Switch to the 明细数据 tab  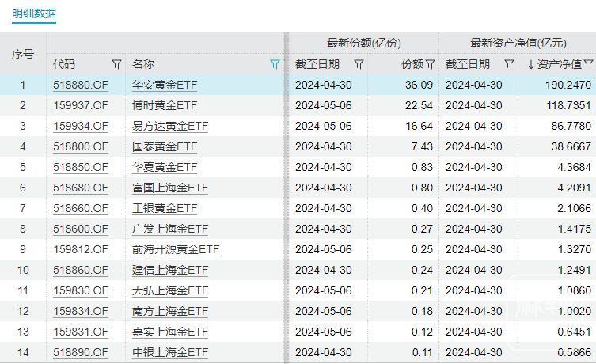[x=34, y=13]
